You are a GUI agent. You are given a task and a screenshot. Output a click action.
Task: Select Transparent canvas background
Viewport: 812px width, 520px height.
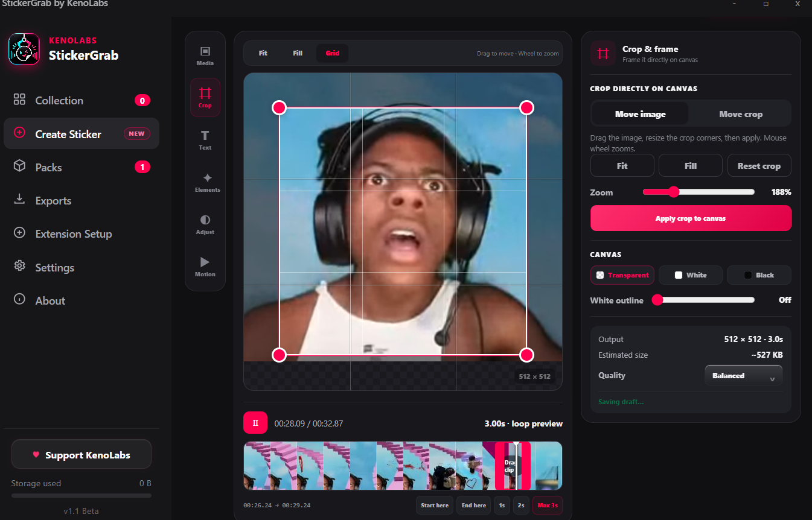(x=622, y=275)
